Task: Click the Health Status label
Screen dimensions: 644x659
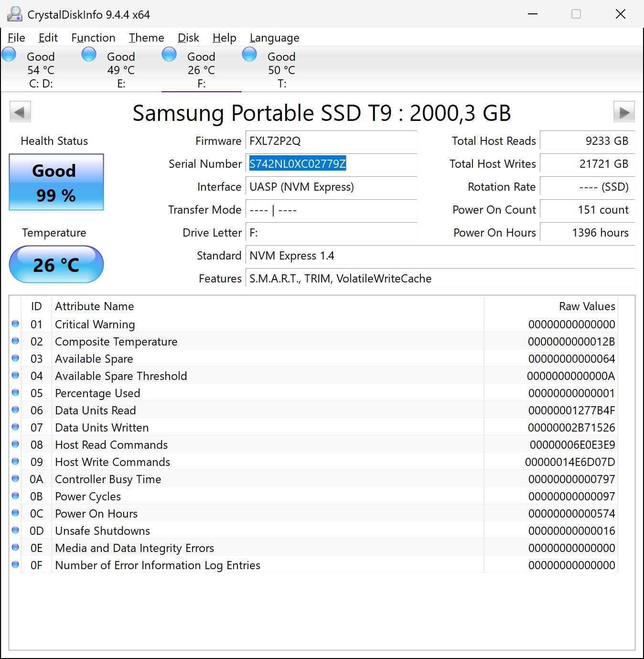Action: pyautogui.click(x=54, y=141)
